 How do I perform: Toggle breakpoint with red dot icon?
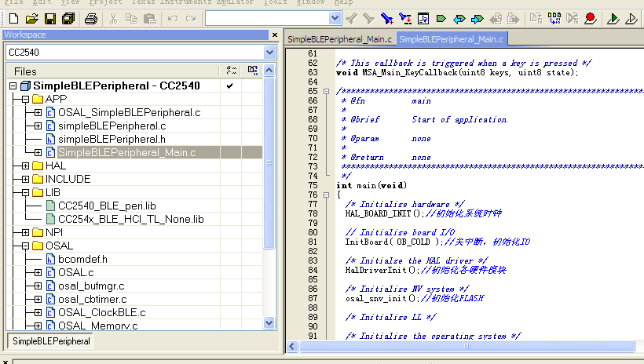point(590,19)
